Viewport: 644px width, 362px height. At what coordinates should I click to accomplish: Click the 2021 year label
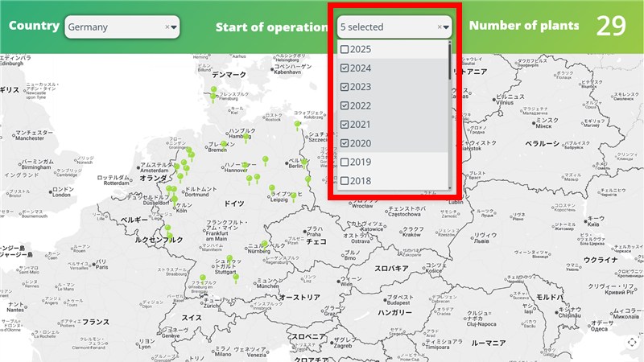[x=361, y=125]
